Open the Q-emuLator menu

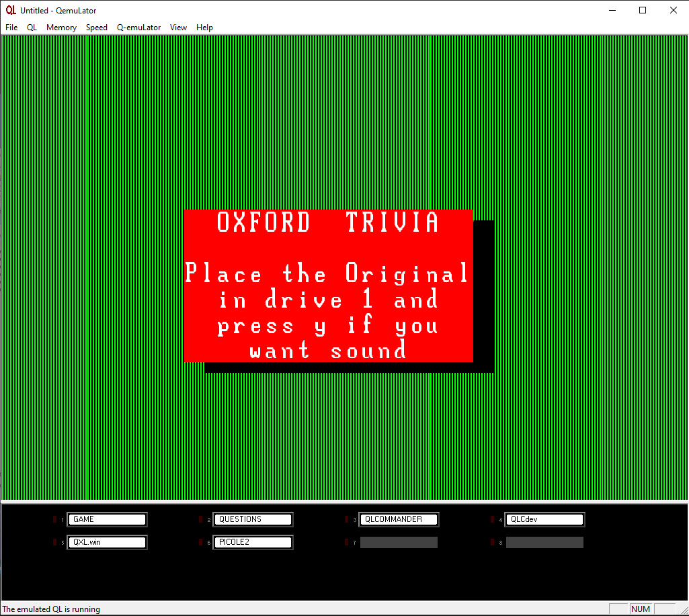[139, 28]
